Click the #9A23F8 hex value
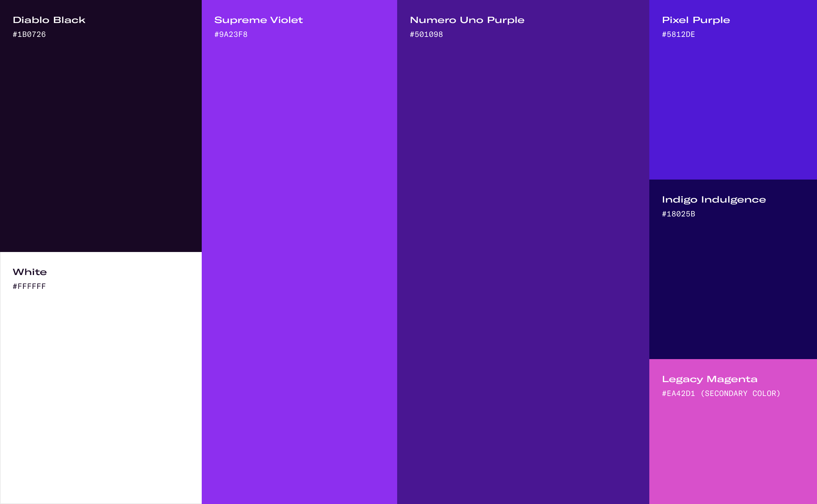817x504 pixels. 231,34
